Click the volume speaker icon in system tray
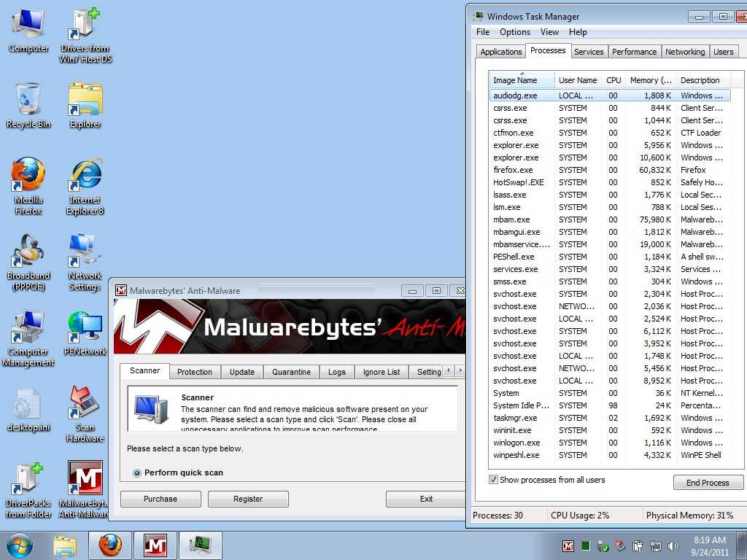 673,545
